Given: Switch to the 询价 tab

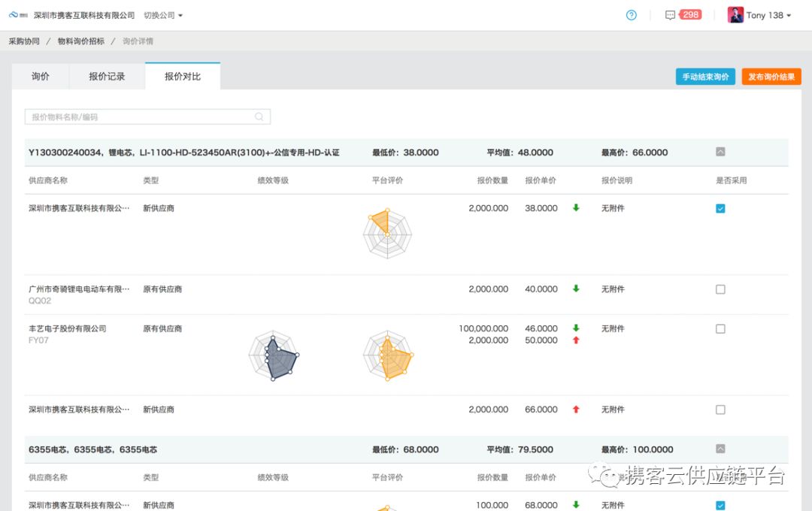Looking at the screenshot, I should point(40,75).
